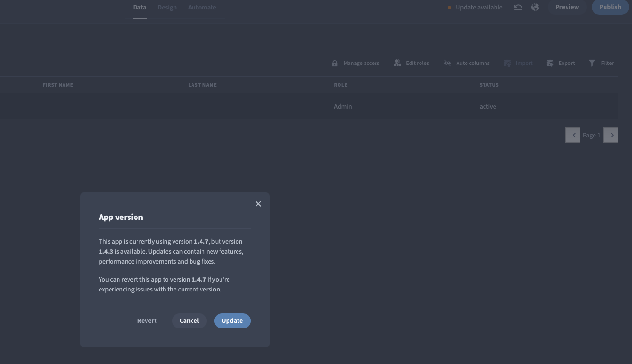Toggle Auto columns with the crossed-eye icon
Screen dimensions: 632x364
pos(447,63)
